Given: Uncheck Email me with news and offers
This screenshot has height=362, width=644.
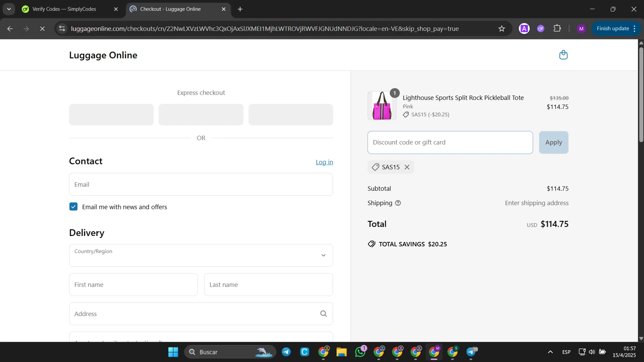Looking at the screenshot, I should click(x=73, y=207).
